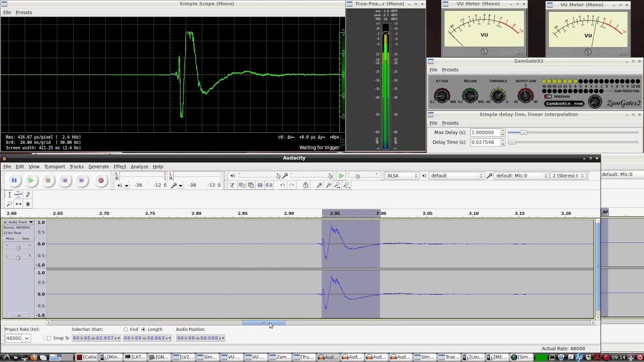This screenshot has width=644, height=362.
Task: Choose the End radio button
Action: [x=126, y=329]
